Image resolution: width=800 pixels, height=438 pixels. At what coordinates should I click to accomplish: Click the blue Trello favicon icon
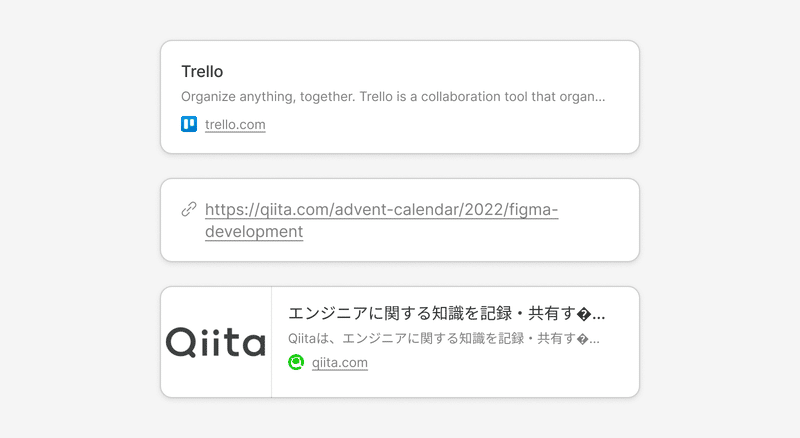[189, 124]
